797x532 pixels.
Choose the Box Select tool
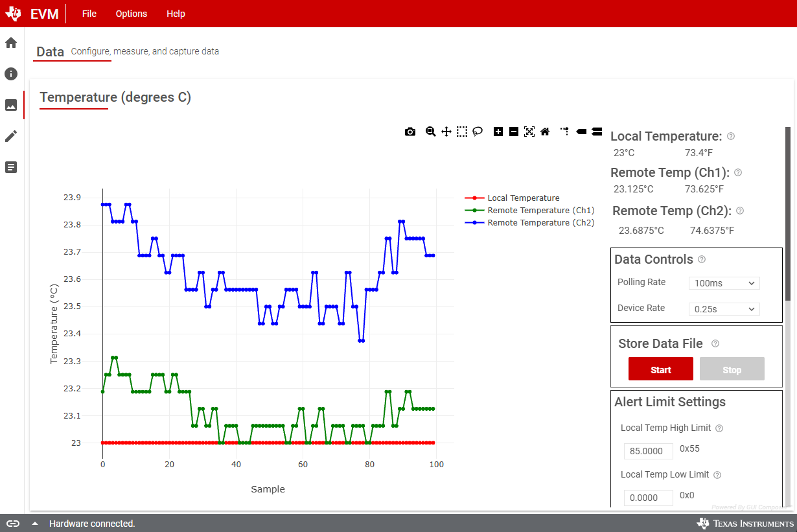click(462, 132)
